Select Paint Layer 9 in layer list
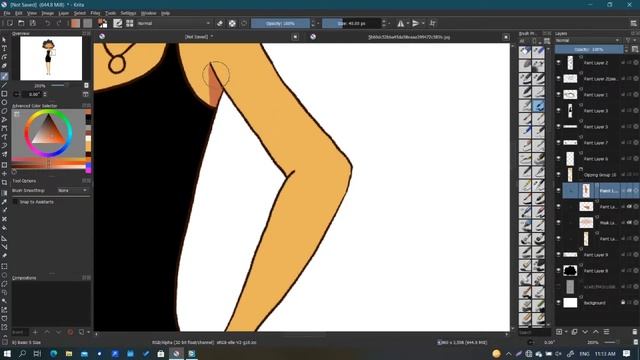The height and width of the screenshot is (360, 640). click(x=596, y=255)
